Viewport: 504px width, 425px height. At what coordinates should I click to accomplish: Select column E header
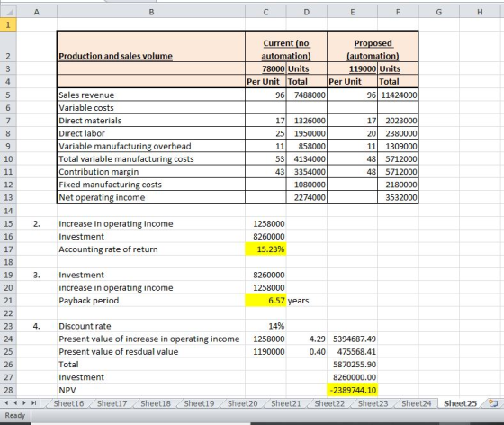pos(352,13)
